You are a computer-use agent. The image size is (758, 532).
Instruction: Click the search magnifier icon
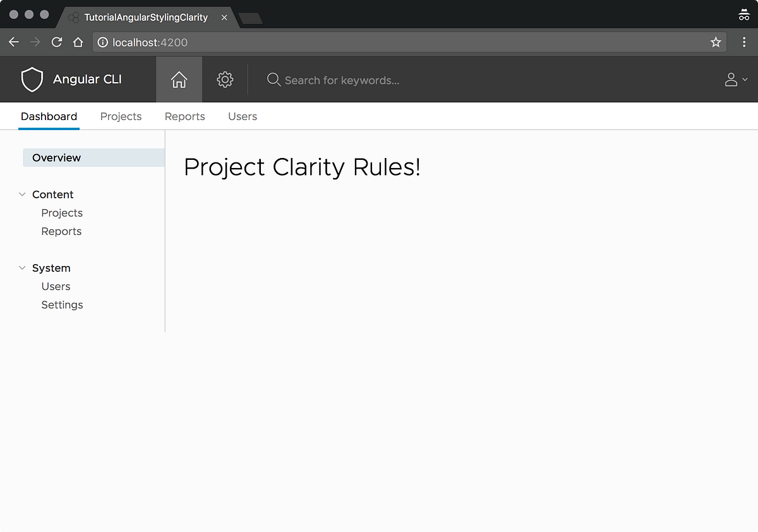[274, 80]
